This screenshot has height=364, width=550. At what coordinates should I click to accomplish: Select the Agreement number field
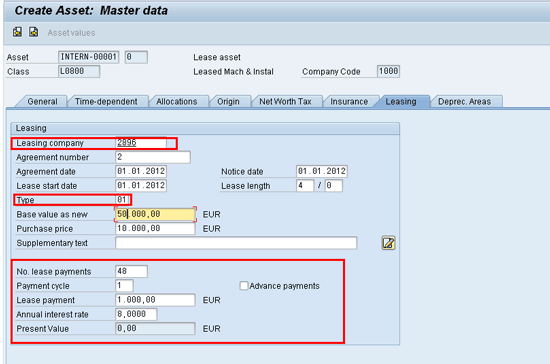tap(153, 157)
